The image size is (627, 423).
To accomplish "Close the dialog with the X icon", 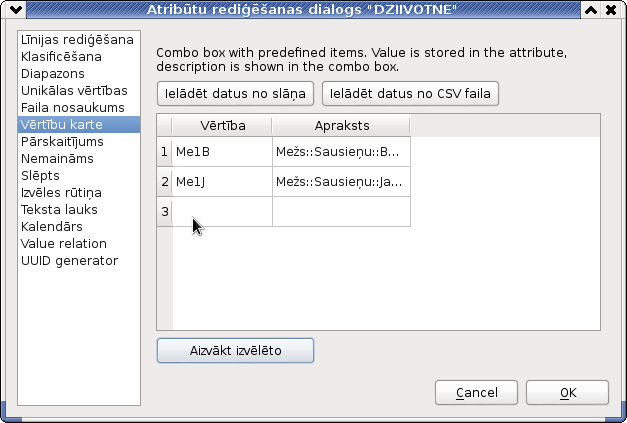I will [611, 10].
